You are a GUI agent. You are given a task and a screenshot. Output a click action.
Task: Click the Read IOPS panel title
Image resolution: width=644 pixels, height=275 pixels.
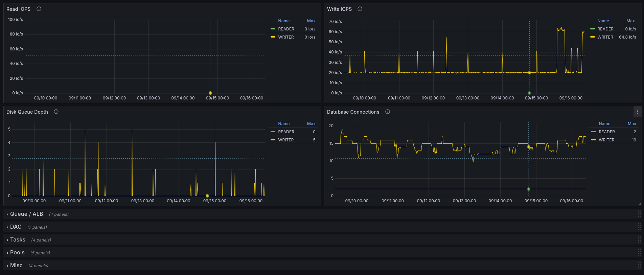[x=19, y=9]
